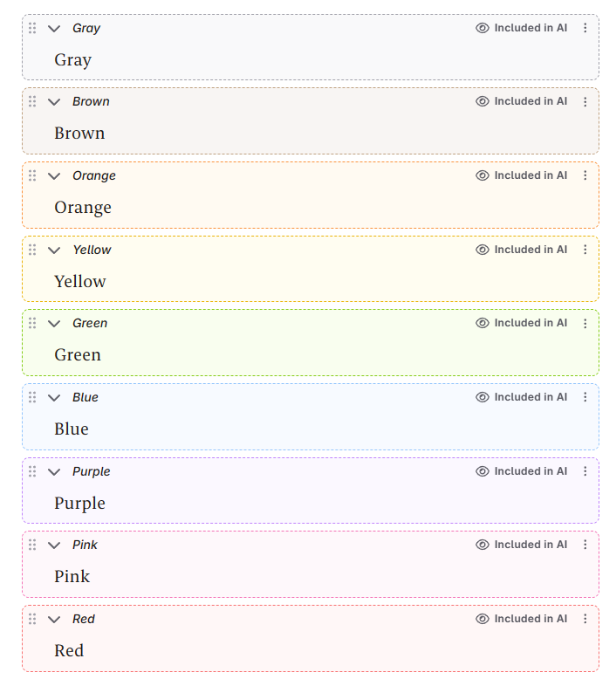Toggle Included in AI for Gray block
The image size is (616, 686).
pos(521,28)
